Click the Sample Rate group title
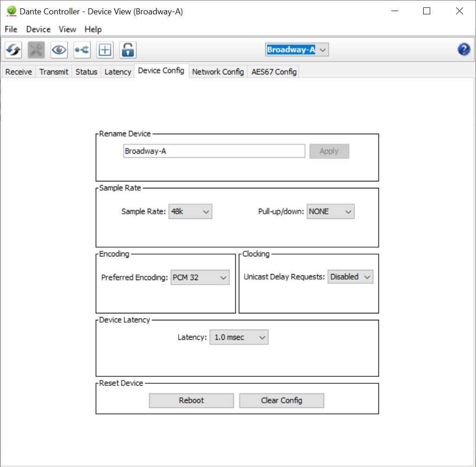The width and height of the screenshot is (476, 467). tap(120, 188)
